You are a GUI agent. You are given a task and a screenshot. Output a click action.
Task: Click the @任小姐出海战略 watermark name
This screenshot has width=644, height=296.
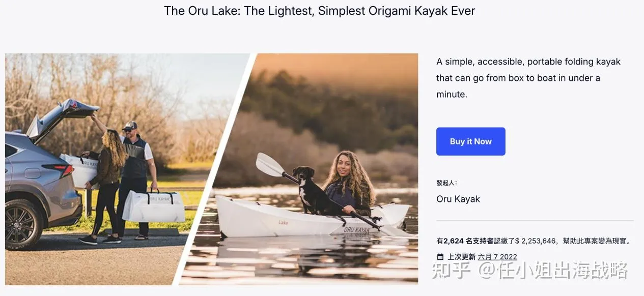pyautogui.click(x=552, y=271)
